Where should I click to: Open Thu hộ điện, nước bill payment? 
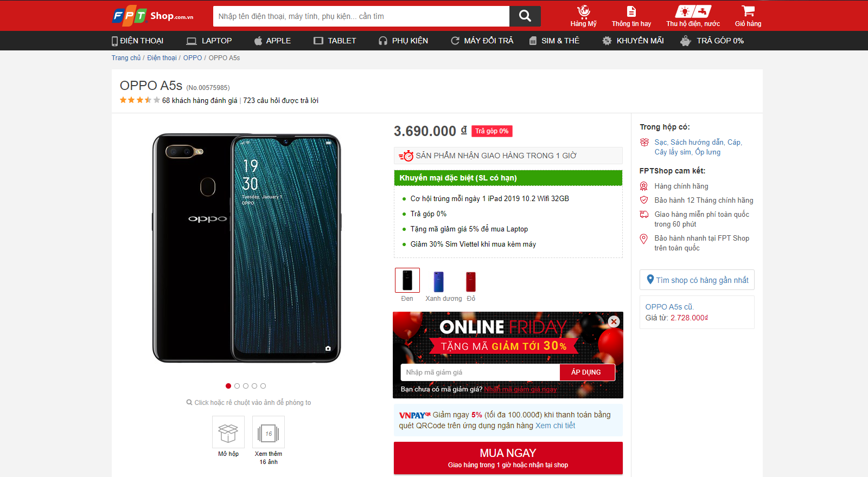click(x=693, y=16)
